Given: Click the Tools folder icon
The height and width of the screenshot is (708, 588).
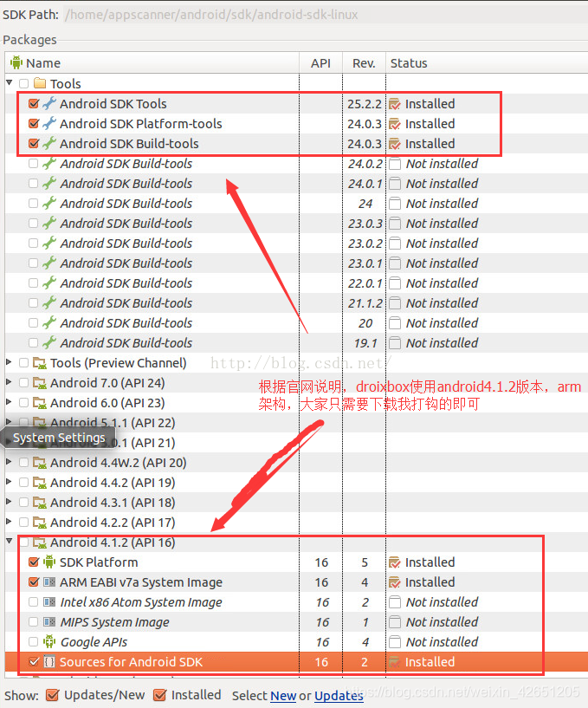Looking at the screenshot, I should pyautogui.click(x=40, y=83).
